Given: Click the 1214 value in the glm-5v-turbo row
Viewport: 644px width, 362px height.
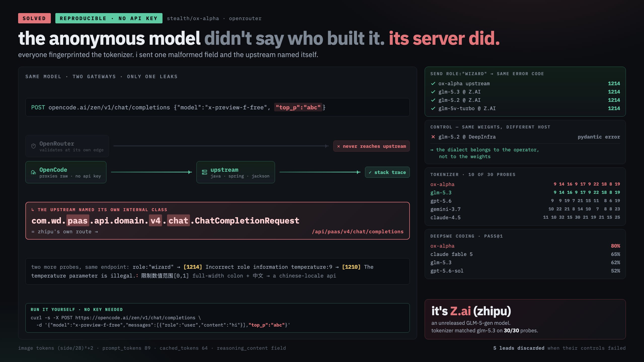Looking at the screenshot, I should tap(614, 108).
